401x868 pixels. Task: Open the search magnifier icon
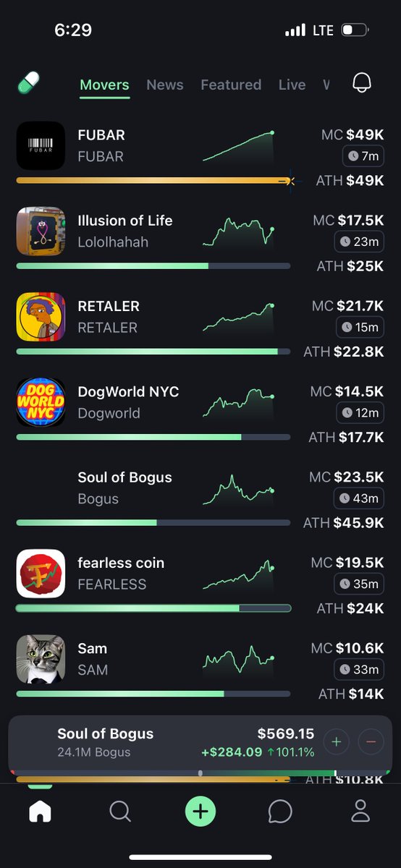coord(120,812)
